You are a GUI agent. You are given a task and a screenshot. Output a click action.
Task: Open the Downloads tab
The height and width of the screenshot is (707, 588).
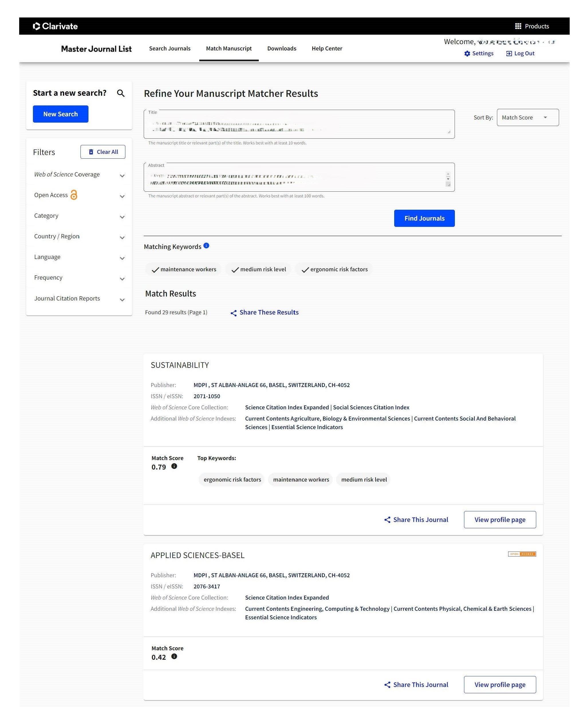282,48
